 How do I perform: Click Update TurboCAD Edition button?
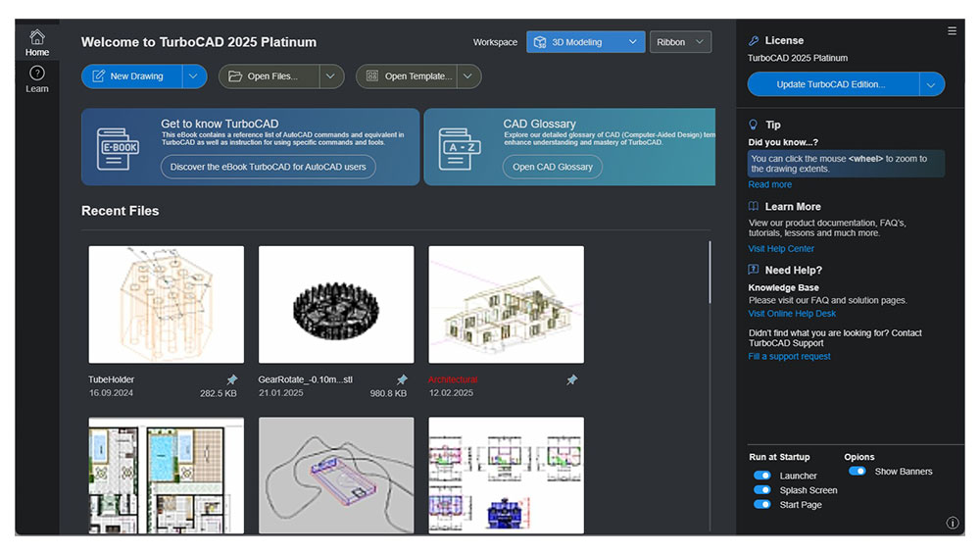coord(833,84)
